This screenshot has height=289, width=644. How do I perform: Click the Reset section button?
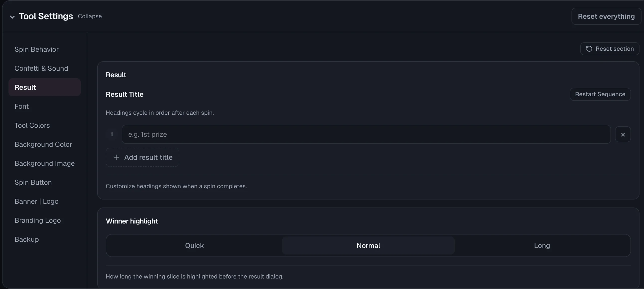tap(609, 49)
